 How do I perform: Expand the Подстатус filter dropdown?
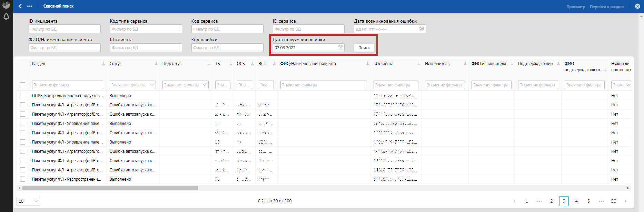coord(205,85)
